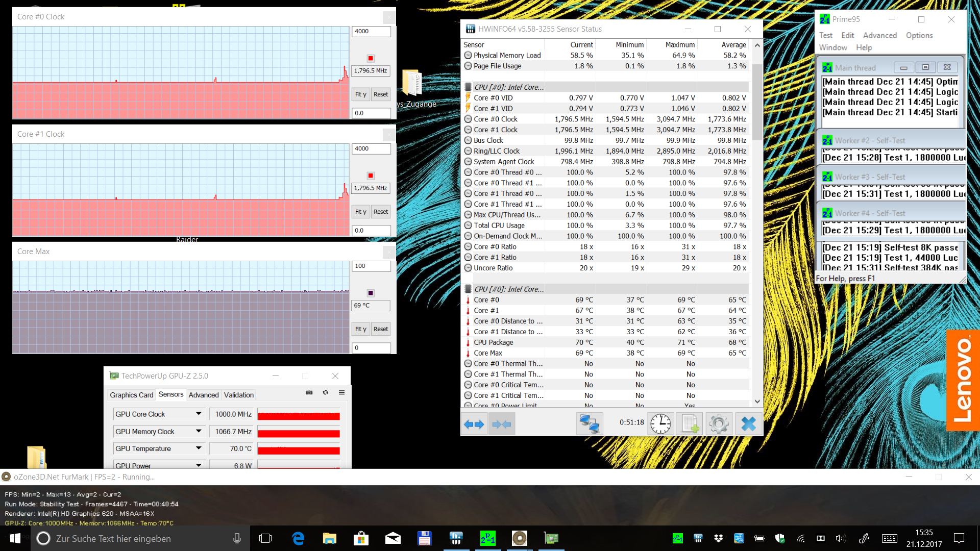The height and width of the screenshot is (551, 980).
Task: Open Prime95 Options menu
Action: click(919, 35)
